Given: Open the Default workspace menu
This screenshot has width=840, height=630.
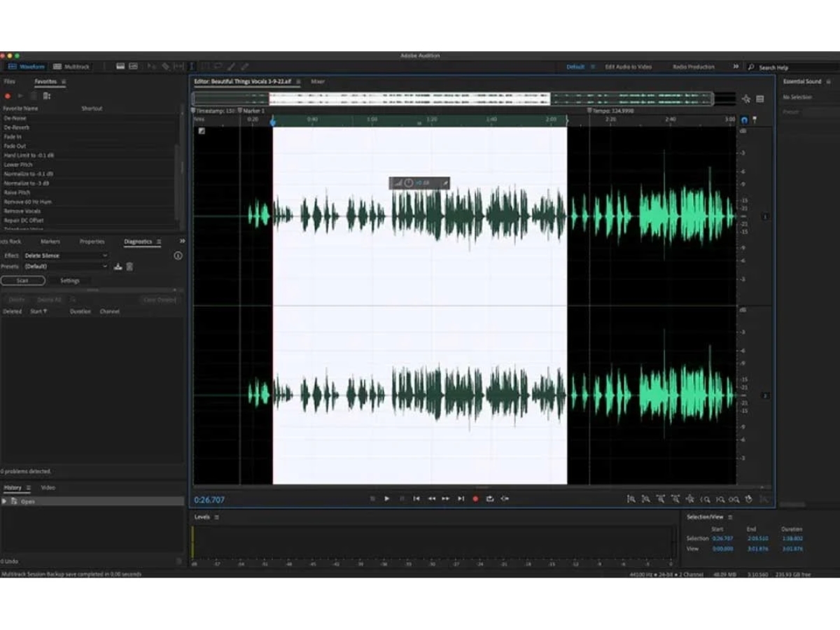Looking at the screenshot, I should (x=592, y=66).
